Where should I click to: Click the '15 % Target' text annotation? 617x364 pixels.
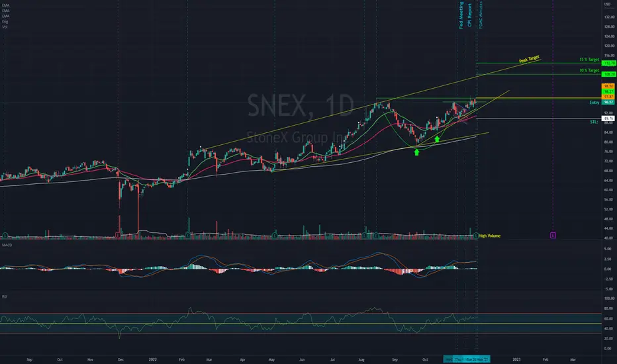589,60
